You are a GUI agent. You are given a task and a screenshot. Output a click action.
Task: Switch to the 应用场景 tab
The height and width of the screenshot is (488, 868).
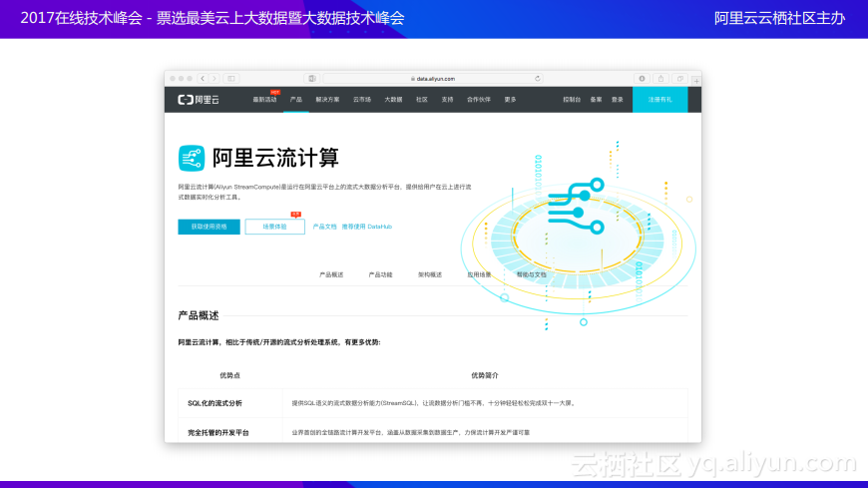click(479, 274)
